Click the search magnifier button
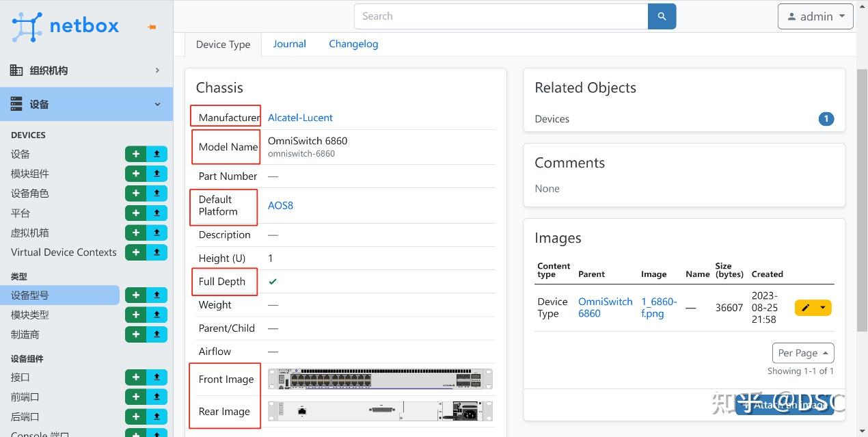Screen dimensions: 868x437 (x=662, y=16)
